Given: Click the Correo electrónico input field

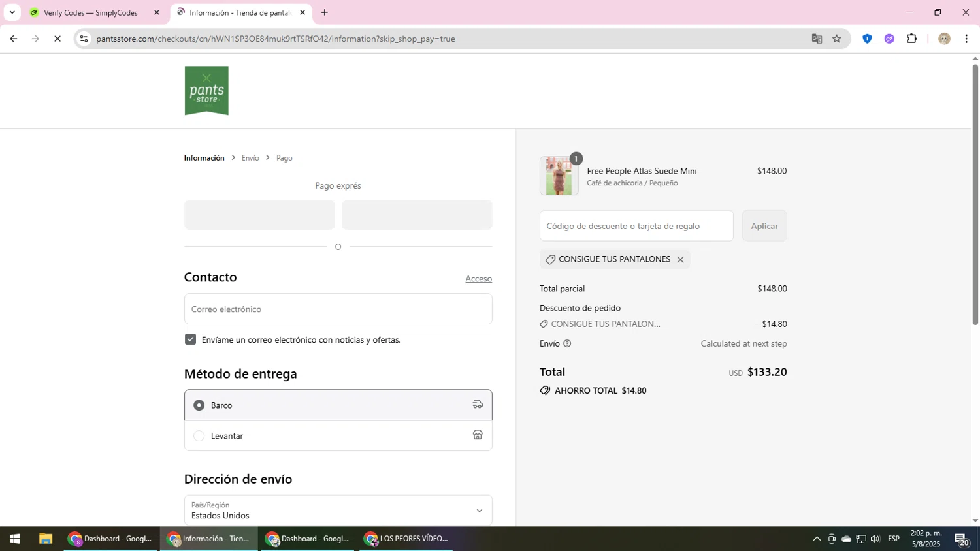Looking at the screenshot, I should [x=338, y=309].
